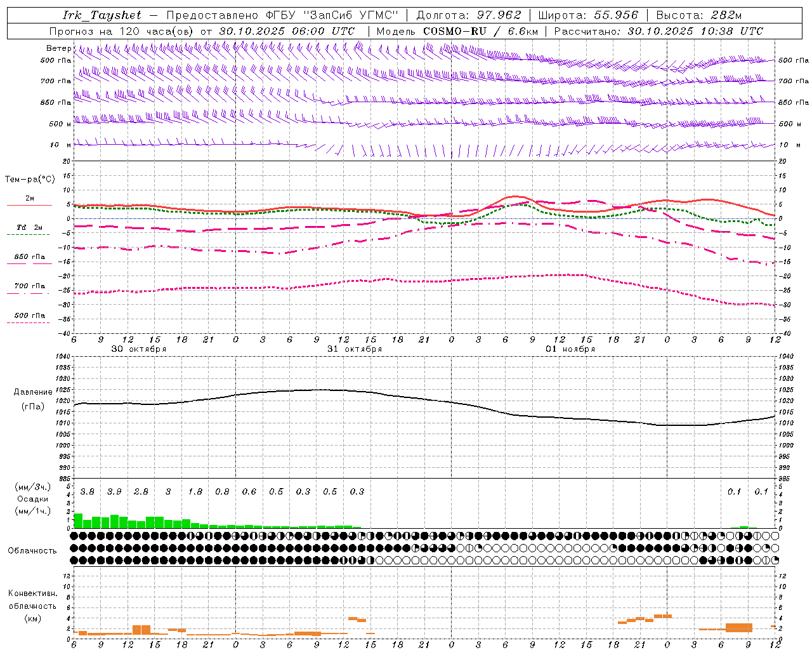Click the '(мм/1ч.)' unit label

coord(33,510)
